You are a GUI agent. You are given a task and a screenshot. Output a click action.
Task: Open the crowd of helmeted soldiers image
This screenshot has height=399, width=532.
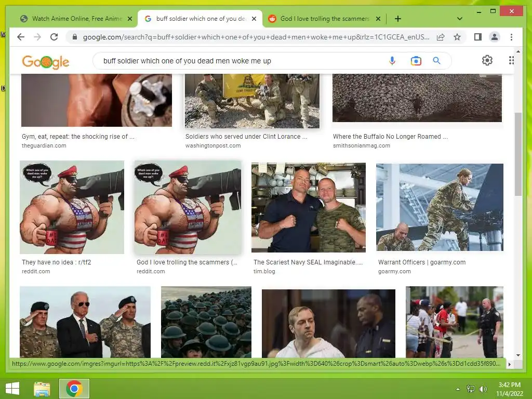tap(206, 322)
